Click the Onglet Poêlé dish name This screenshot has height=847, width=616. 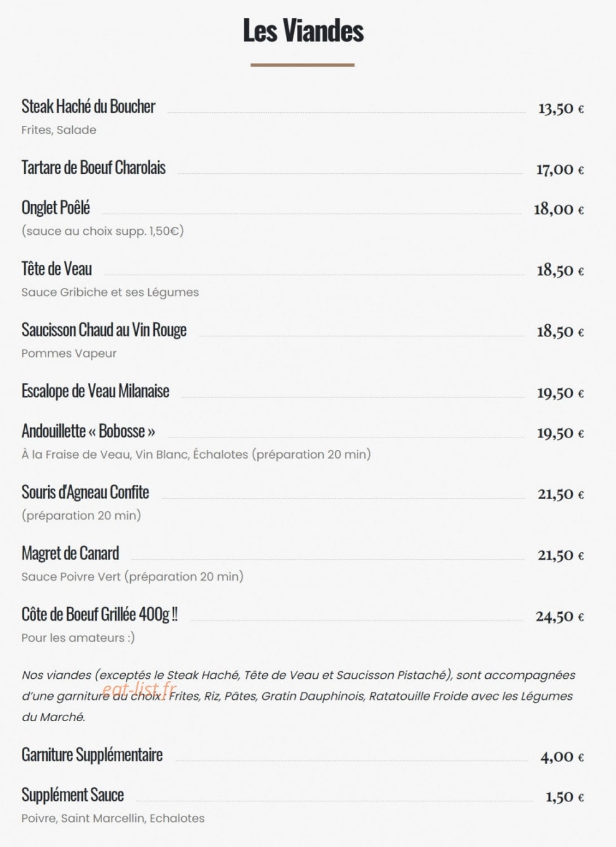click(55, 208)
